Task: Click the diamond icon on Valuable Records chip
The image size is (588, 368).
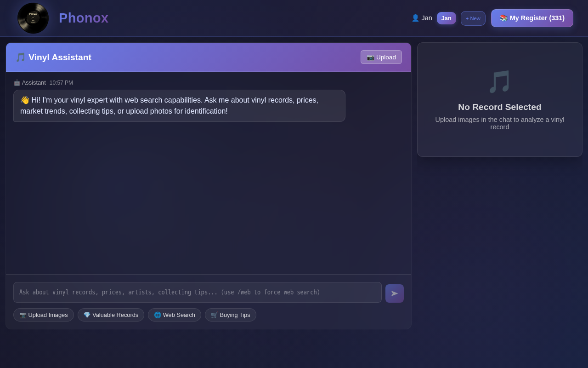Action: coord(87,315)
